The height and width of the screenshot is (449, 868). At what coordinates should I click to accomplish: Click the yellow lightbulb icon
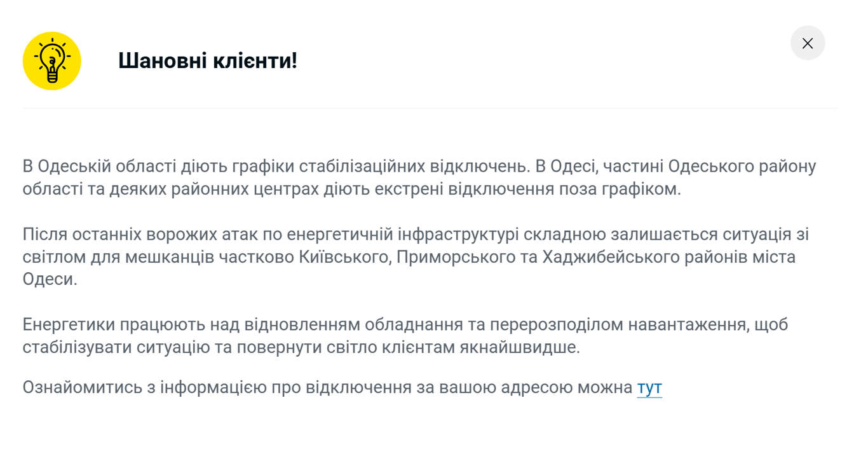click(51, 61)
